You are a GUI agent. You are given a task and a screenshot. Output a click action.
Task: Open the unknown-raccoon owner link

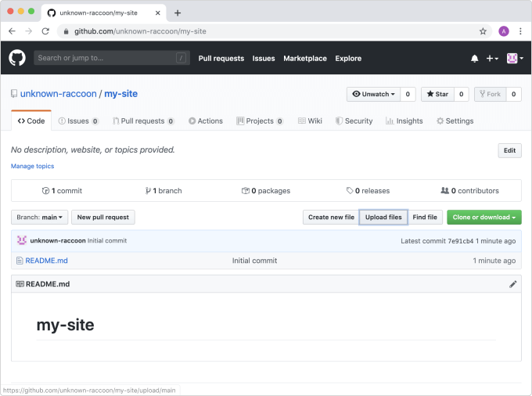click(x=59, y=94)
